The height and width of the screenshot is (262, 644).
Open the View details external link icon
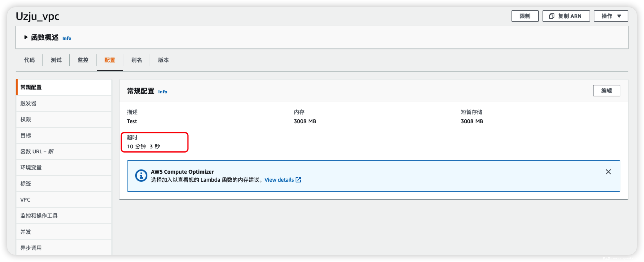click(298, 180)
